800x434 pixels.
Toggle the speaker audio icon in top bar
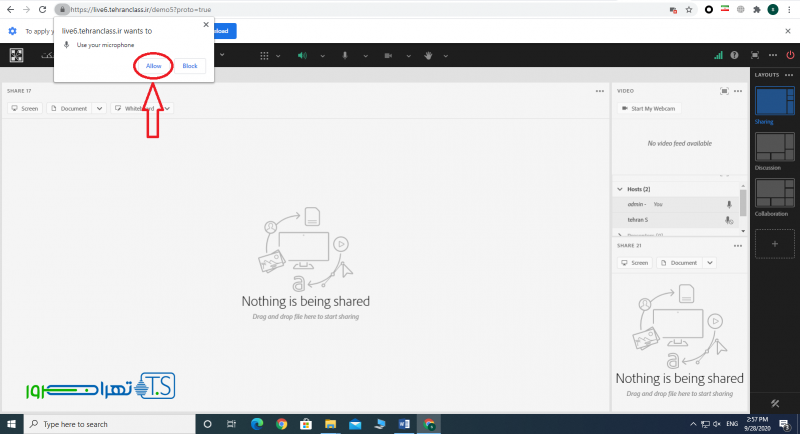(x=301, y=55)
